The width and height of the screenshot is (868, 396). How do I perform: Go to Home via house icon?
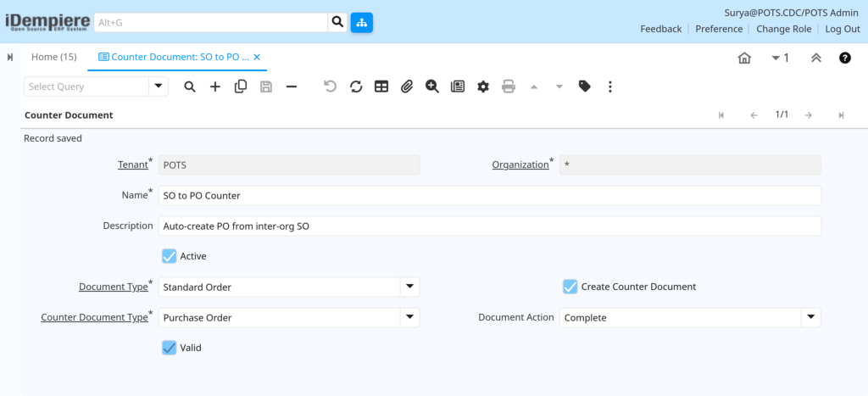pyautogui.click(x=744, y=58)
